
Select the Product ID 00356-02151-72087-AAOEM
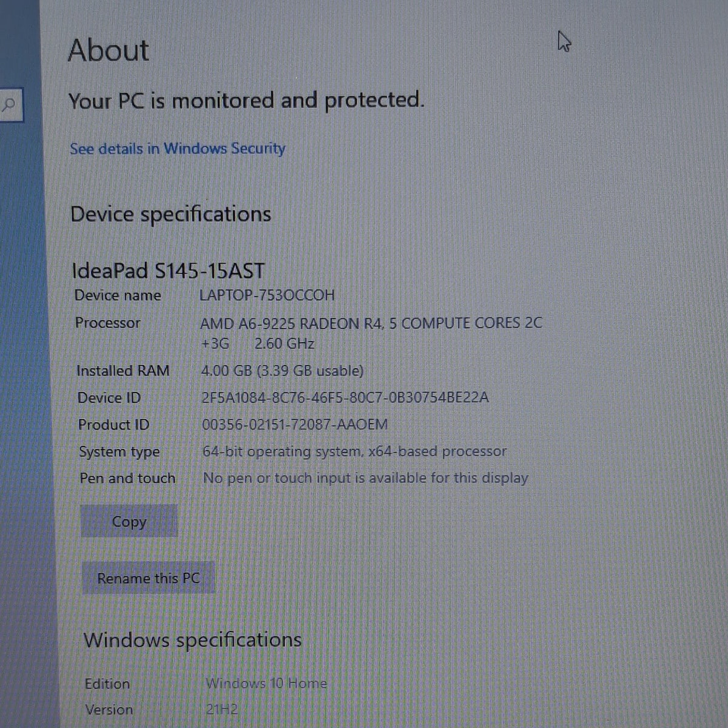tap(294, 424)
